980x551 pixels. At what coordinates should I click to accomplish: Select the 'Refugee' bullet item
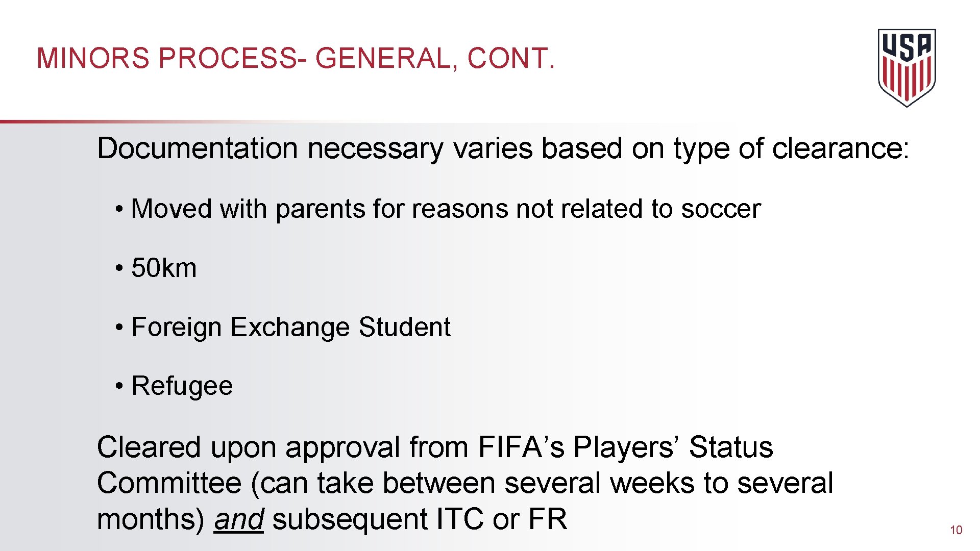click(182, 386)
